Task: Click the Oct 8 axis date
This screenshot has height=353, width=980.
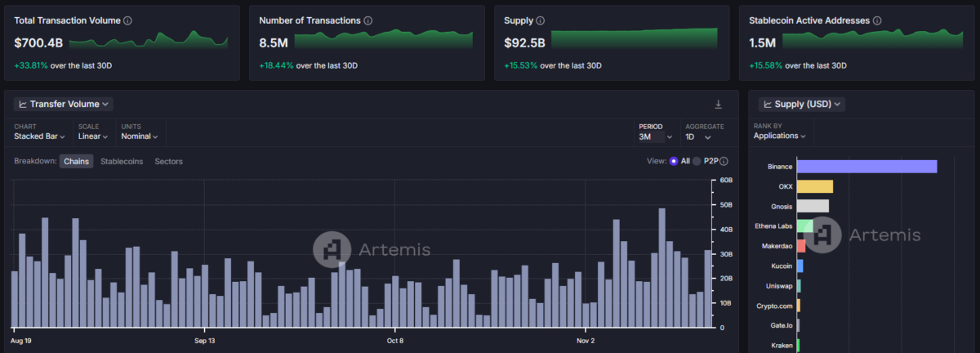Action: pos(395,340)
